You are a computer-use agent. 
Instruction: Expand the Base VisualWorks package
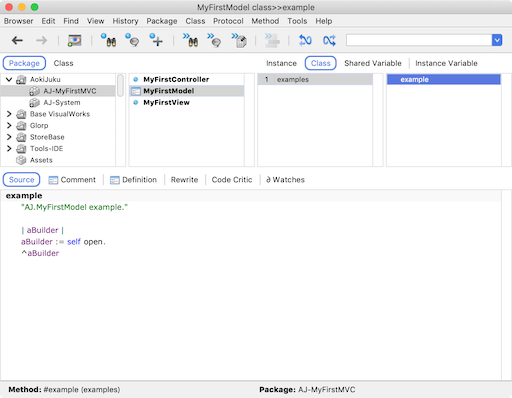click(9, 114)
